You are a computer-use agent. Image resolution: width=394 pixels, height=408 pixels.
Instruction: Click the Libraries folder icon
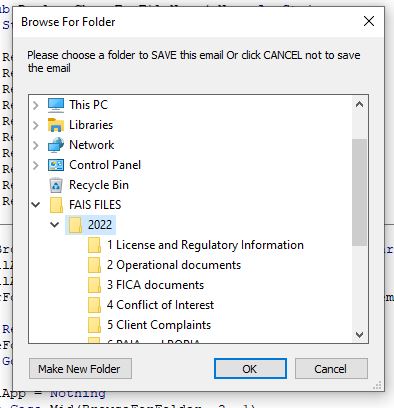point(56,125)
